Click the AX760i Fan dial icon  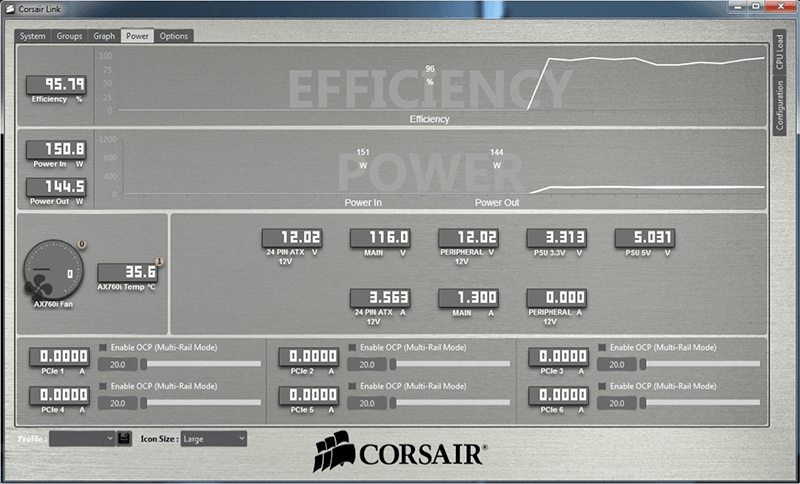(53, 270)
